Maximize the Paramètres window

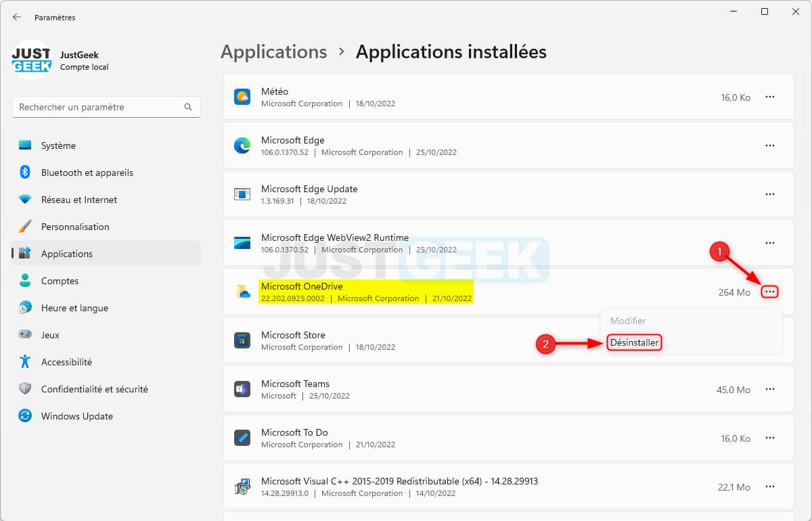pos(765,12)
